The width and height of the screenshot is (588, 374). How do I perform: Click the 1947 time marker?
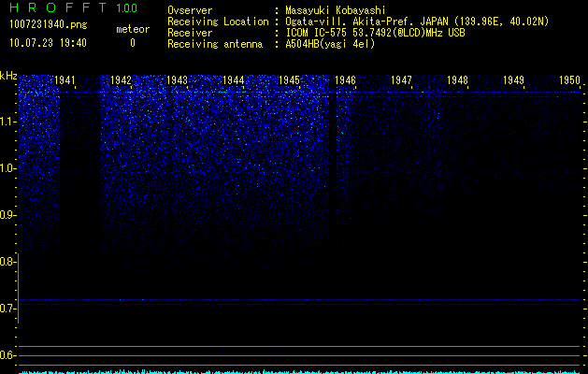tap(402, 80)
